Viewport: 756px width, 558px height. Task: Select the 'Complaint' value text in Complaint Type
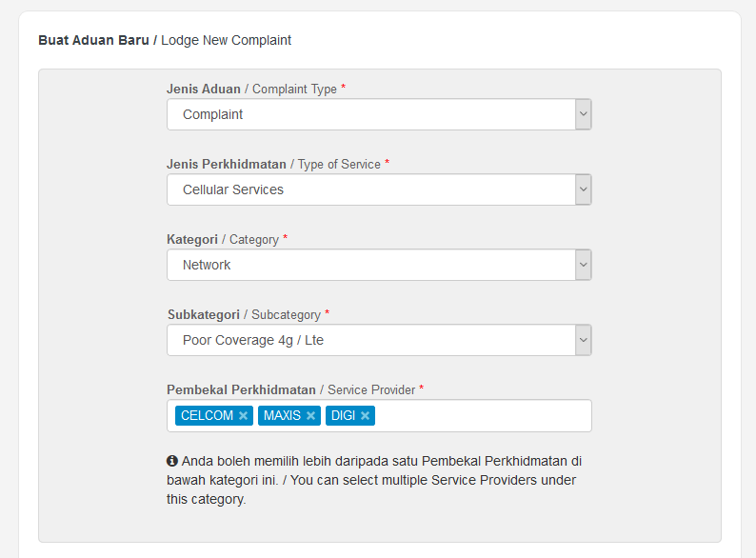[212, 115]
